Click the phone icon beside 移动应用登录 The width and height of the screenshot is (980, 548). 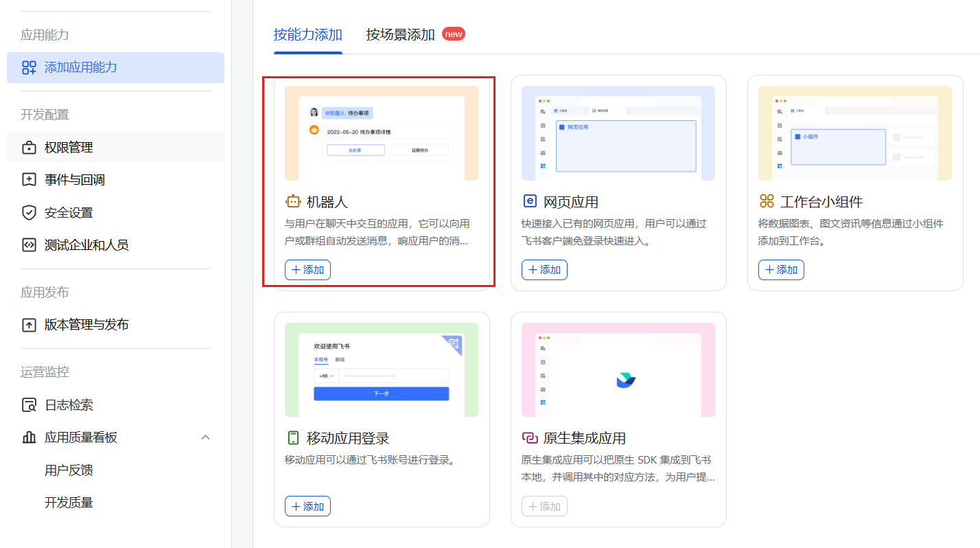[293, 438]
